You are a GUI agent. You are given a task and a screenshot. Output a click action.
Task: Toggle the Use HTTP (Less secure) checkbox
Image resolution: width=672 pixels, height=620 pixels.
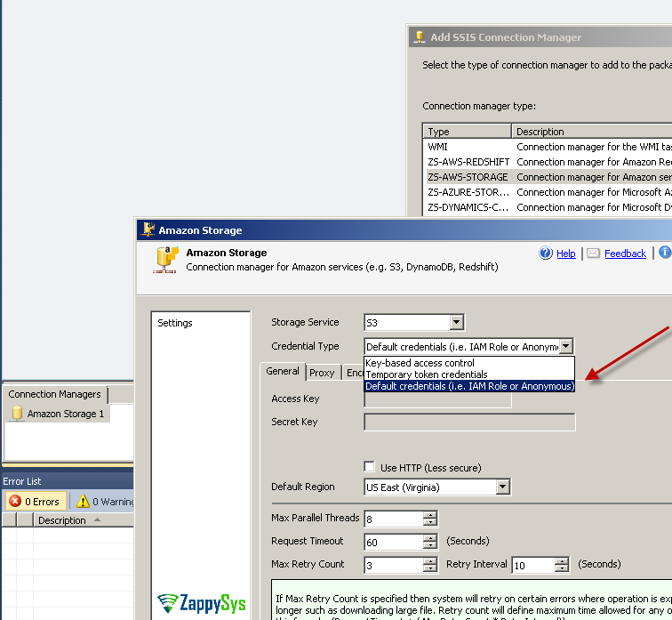pos(369,466)
